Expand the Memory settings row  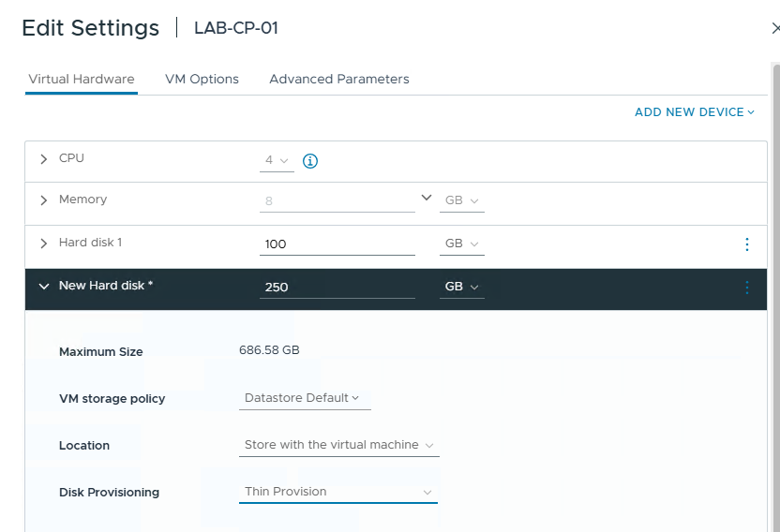click(43, 200)
